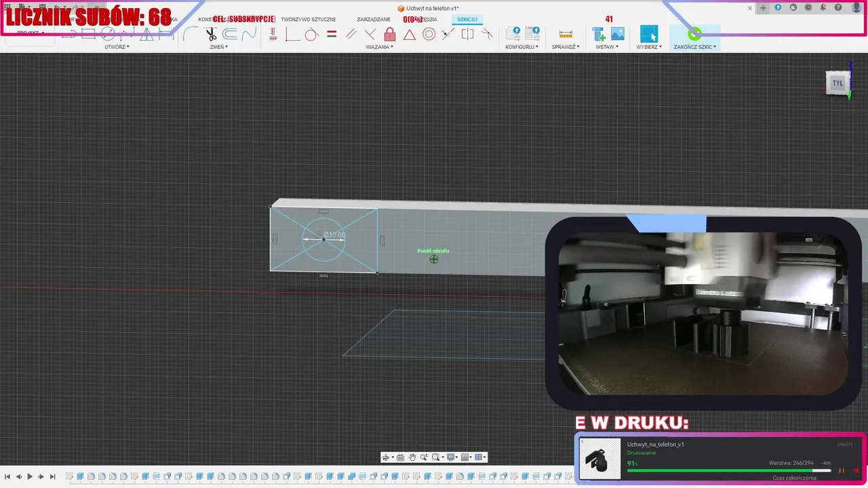Open the Orbit navigation tool
This screenshot has height=488, width=868.
[x=386, y=457]
